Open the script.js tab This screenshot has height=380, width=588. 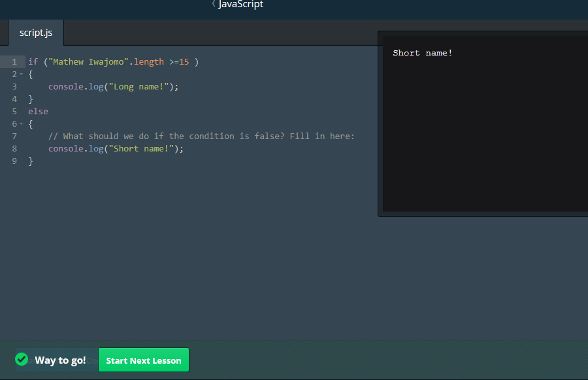point(36,33)
